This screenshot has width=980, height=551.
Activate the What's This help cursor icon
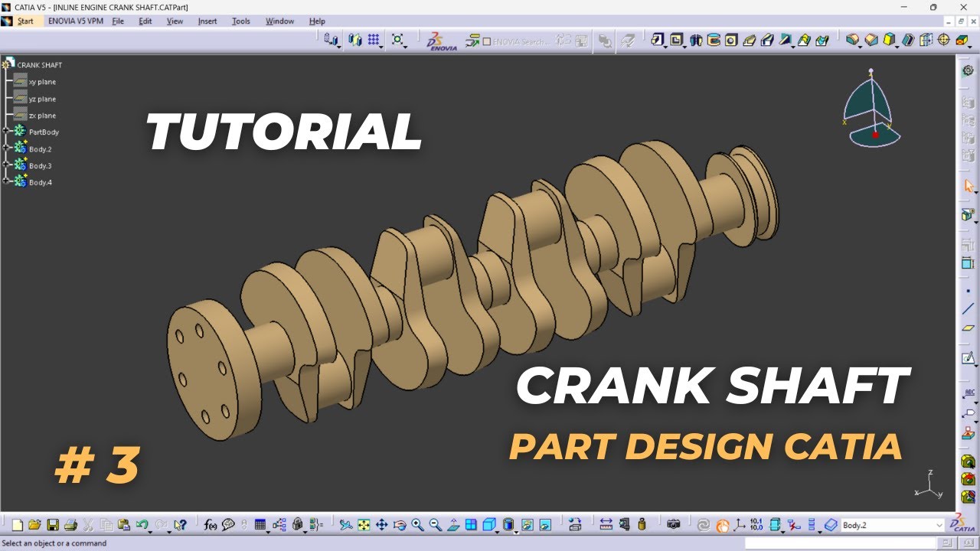click(180, 525)
